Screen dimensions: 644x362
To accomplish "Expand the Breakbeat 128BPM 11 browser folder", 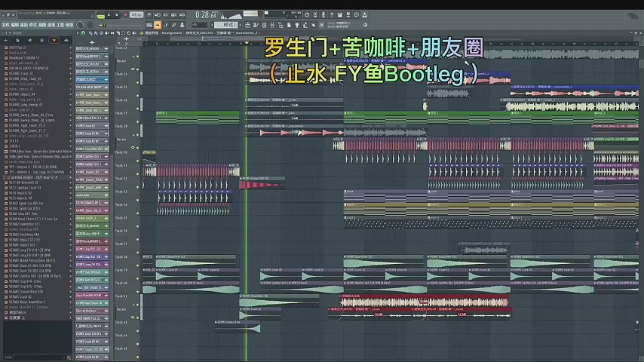I will (27, 57).
